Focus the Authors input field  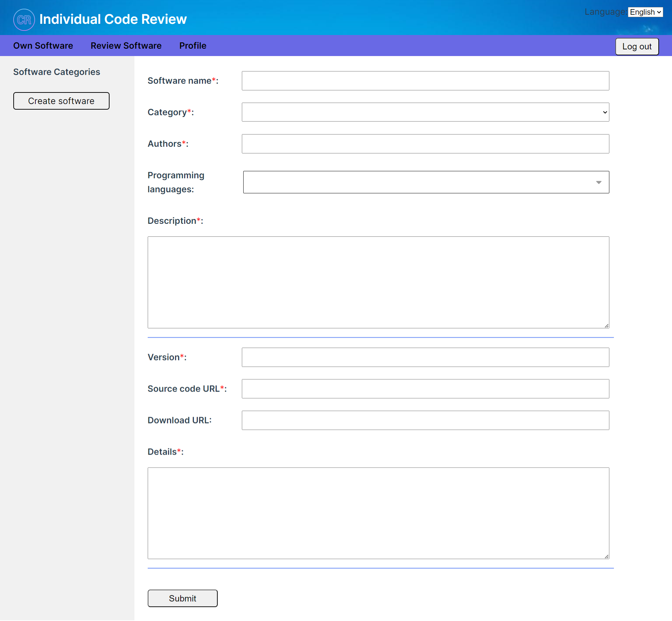425,144
